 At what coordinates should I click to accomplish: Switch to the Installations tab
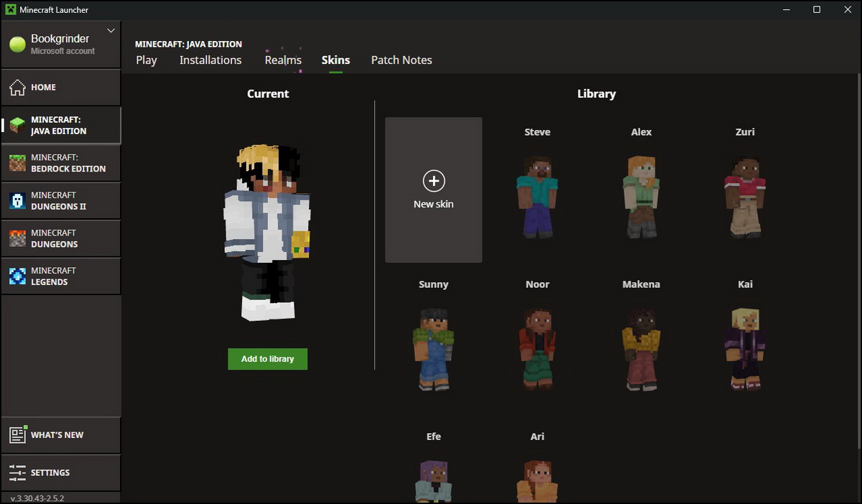coord(210,60)
